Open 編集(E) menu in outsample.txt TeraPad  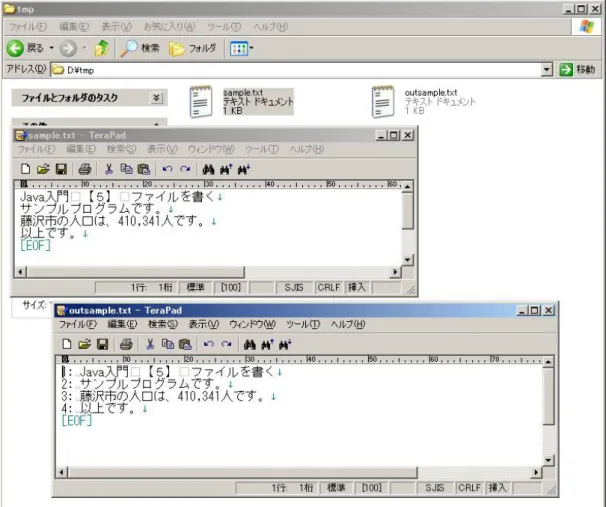122,324
